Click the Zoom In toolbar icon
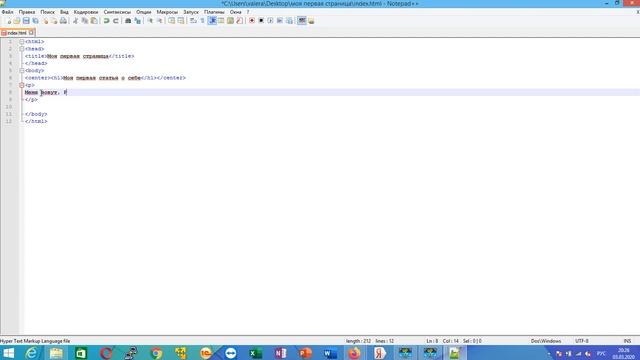Screen dimensions: 640x360 pos(150,20)
